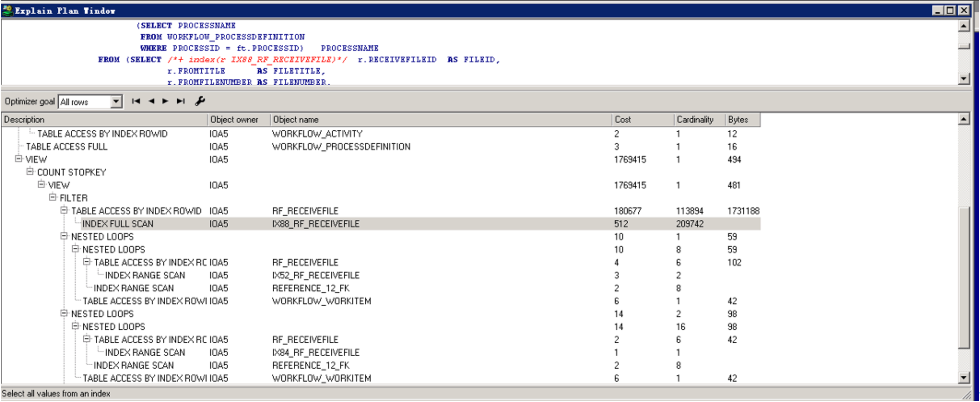Go to first operation in plan

136,101
